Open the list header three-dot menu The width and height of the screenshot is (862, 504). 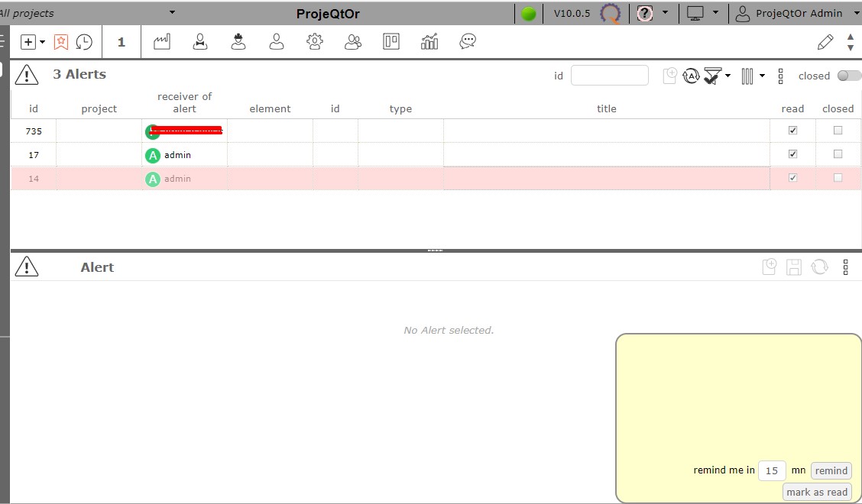click(781, 76)
